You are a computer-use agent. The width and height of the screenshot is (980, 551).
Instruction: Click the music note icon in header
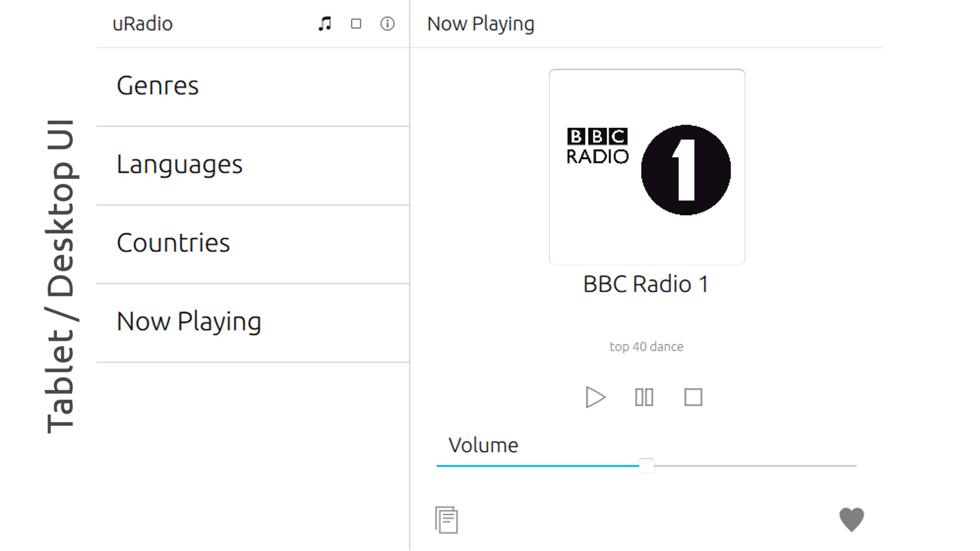[x=325, y=23]
